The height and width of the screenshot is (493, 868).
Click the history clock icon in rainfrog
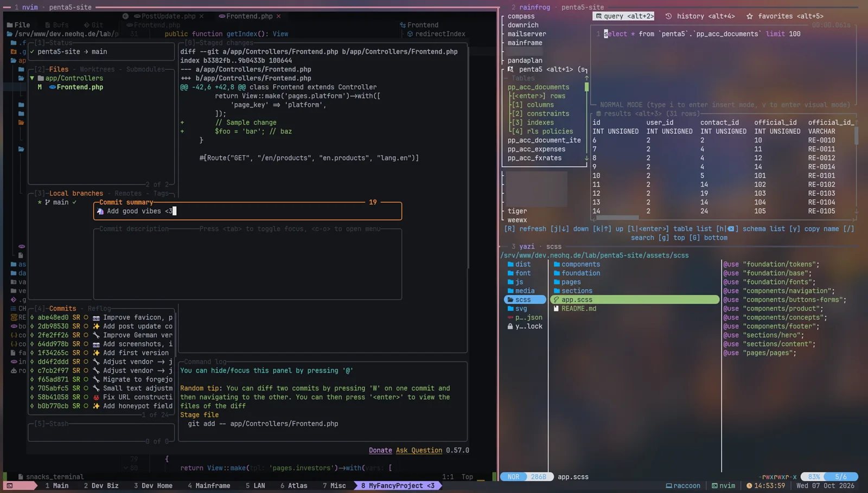[668, 16]
